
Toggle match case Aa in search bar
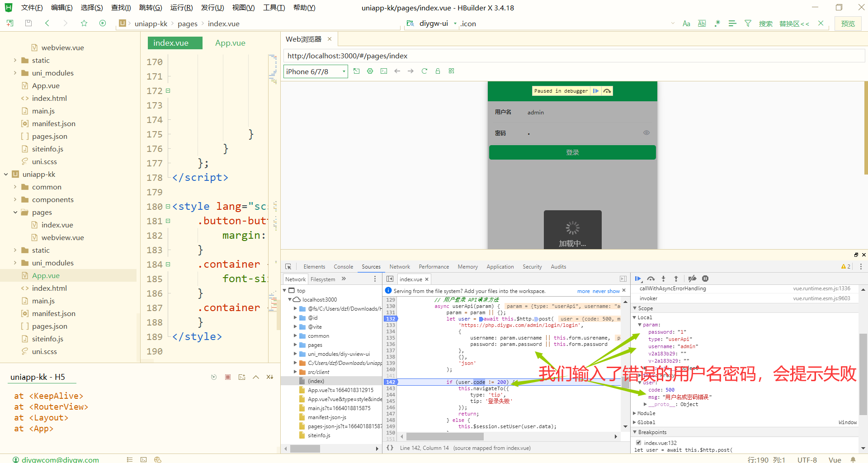(686, 24)
